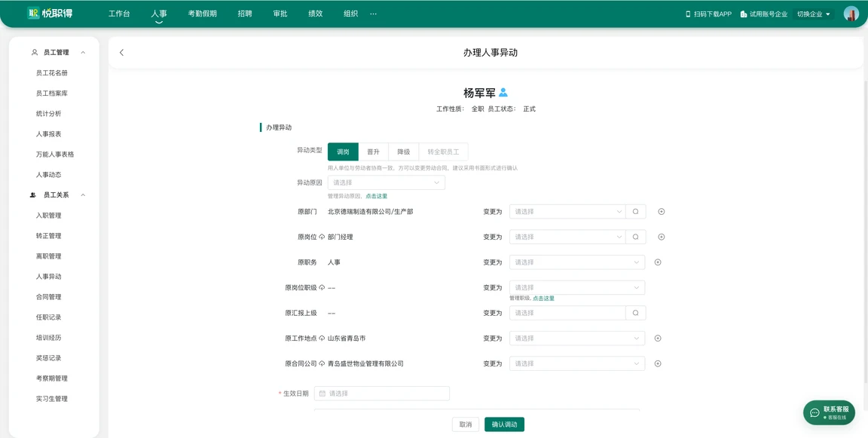Image resolution: width=868 pixels, height=438 pixels.
Task: Open the 工作台 top tab
Action: (x=119, y=14)
